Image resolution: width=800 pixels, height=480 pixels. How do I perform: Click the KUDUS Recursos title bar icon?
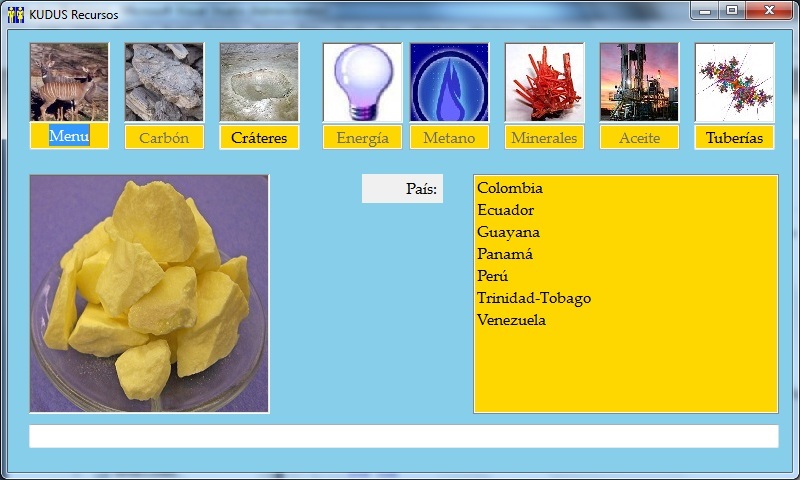(16, 14)
